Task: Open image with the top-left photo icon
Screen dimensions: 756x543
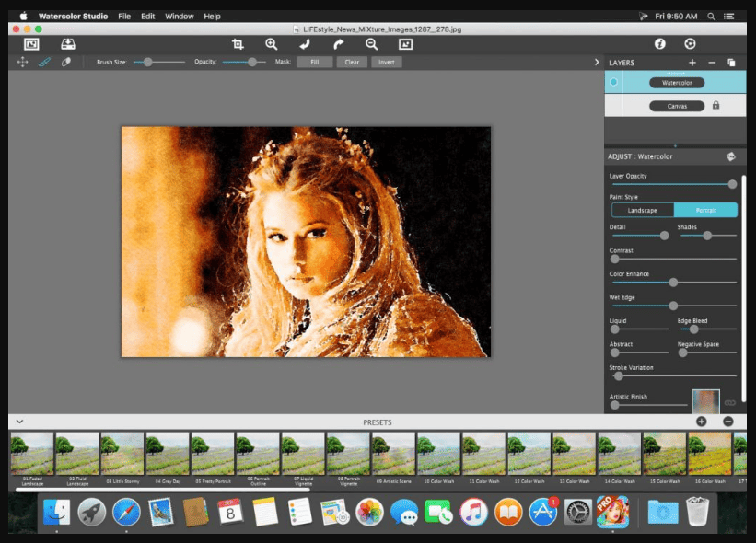Action: tap(31, 44)
